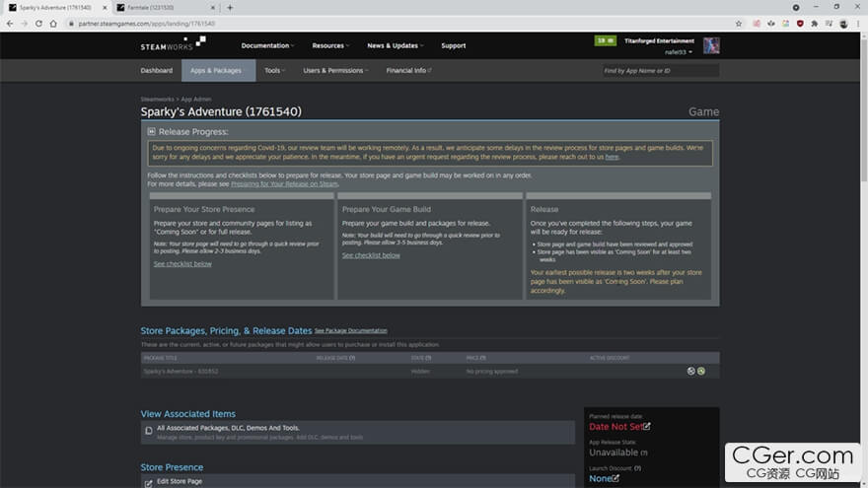Open the Extensions puzzle icon

pyautogui.click(x=815, y=24)
